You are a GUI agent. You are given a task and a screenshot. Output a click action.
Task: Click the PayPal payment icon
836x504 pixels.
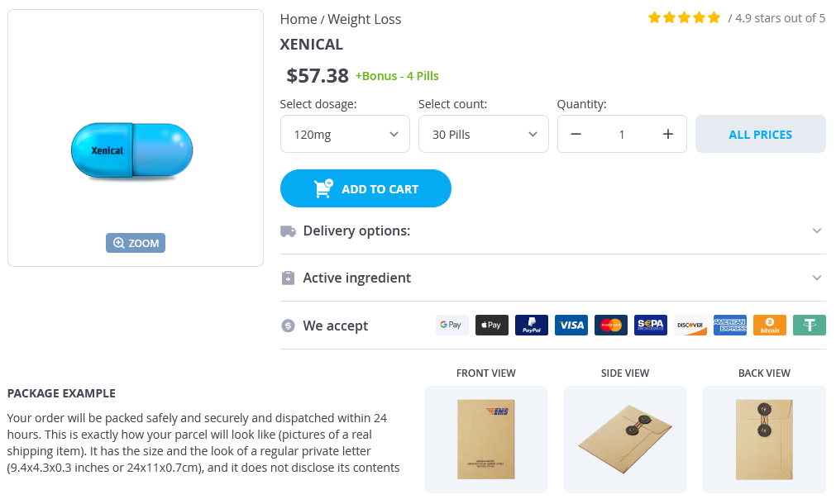(x=531, y=326)
